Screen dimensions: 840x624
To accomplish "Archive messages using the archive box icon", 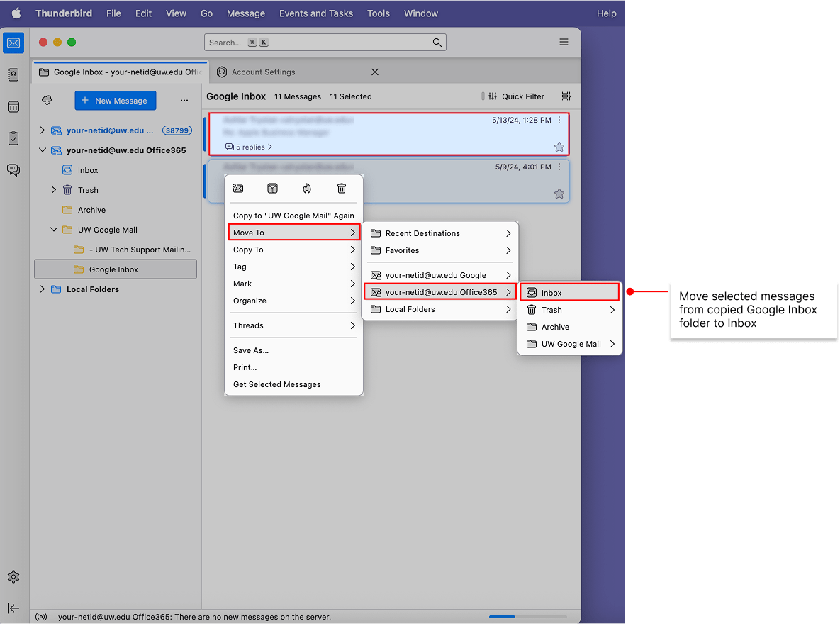I will coord(272,188).
